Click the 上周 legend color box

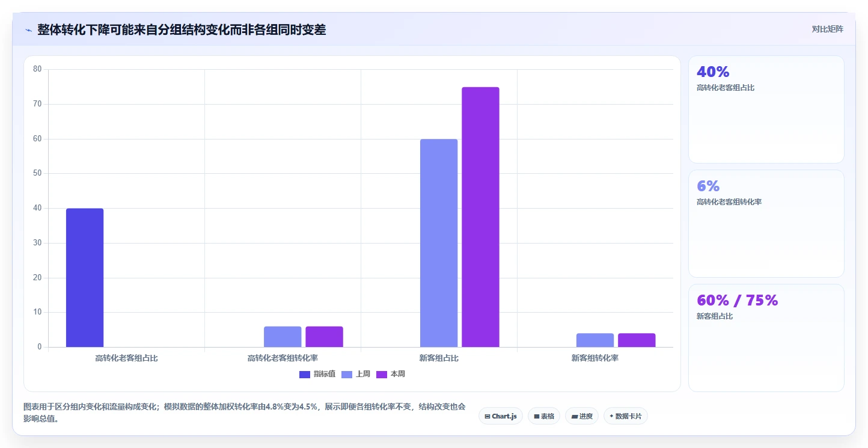347,375
